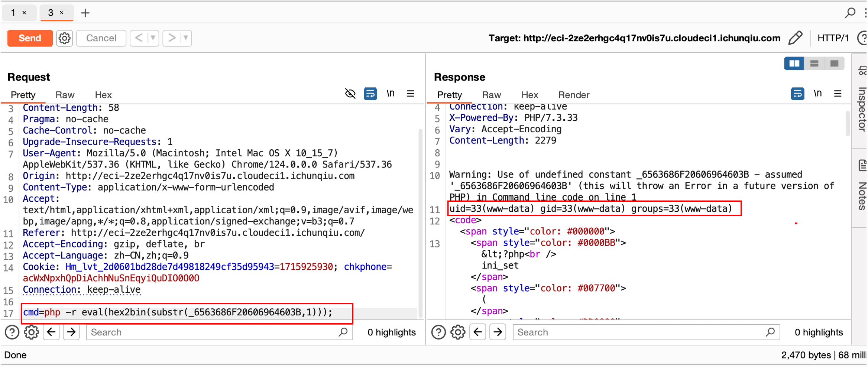Toggle hide non-printable characters eye icon in Request
The height and width of the screenshot is (367, 868).
tap(350, 94)
